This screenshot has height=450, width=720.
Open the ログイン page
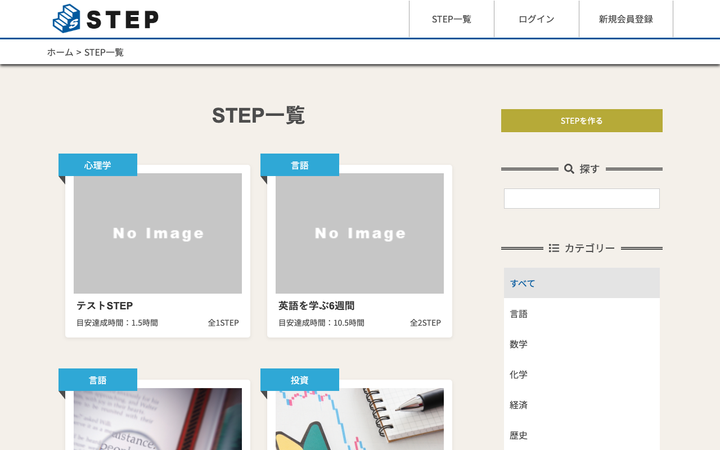[x=536, y=19]
